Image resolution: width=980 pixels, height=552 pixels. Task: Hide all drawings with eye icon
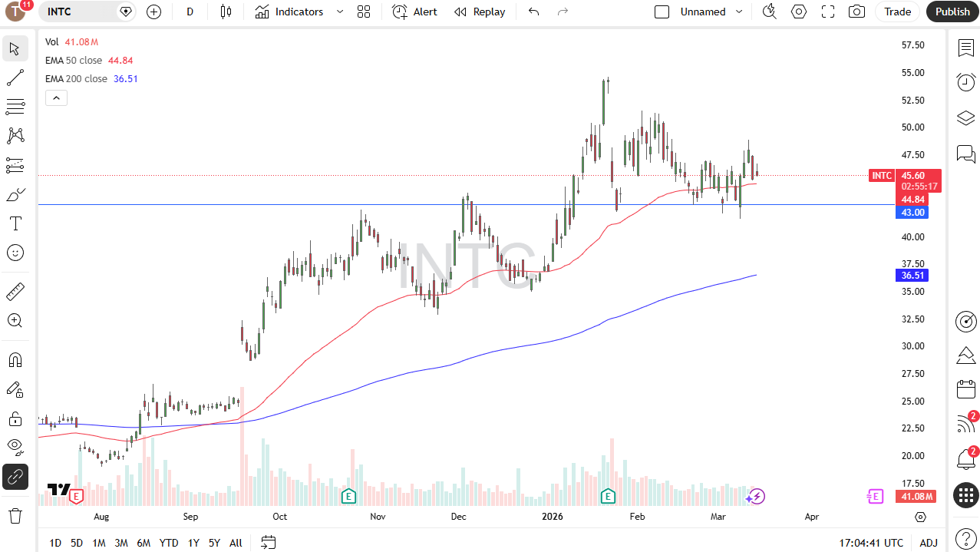click(x=15, y=447)
